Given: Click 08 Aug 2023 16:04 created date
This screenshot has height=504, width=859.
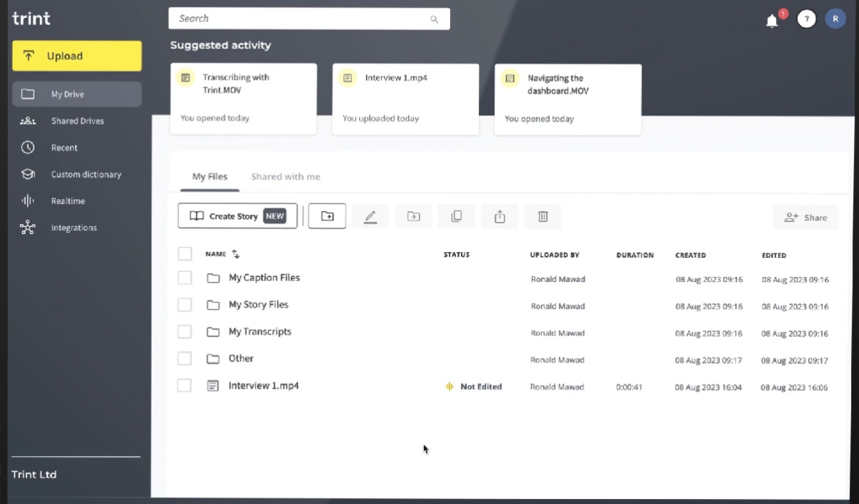Looking at the screenshot, I should [x=709, y=387].
